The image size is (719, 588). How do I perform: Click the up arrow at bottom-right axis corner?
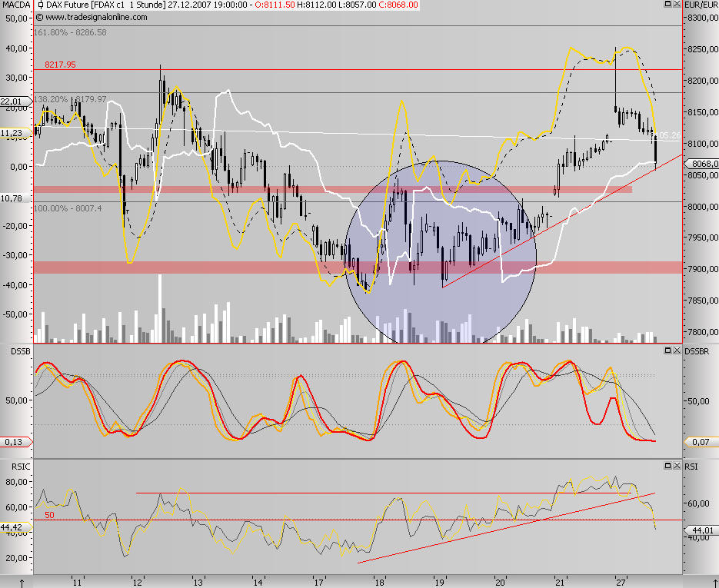coord(715,583)
